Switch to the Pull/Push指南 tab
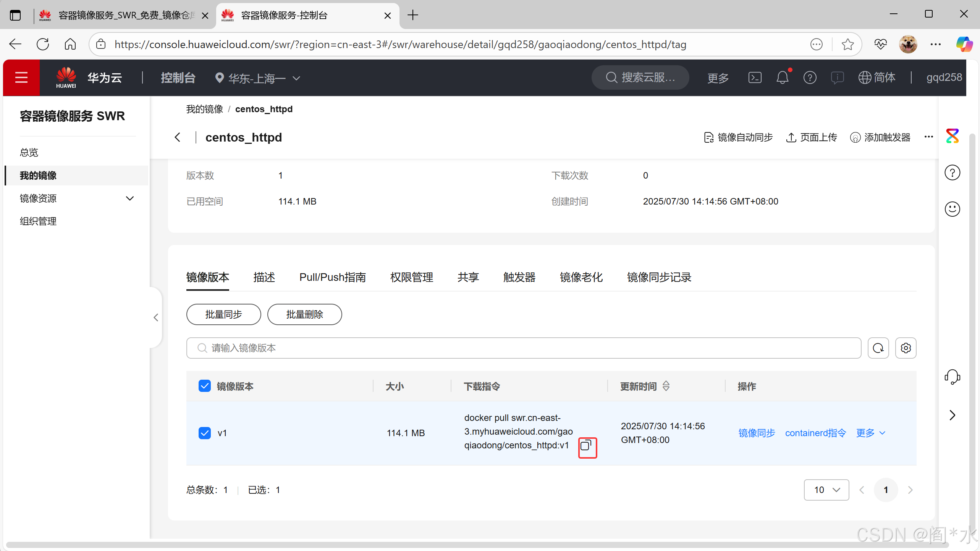The image size is (980, 551). (332, 277)
